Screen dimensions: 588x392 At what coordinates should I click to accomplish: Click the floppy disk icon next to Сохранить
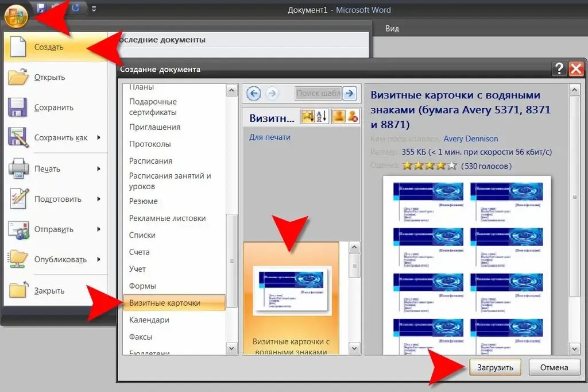(17, 107)
